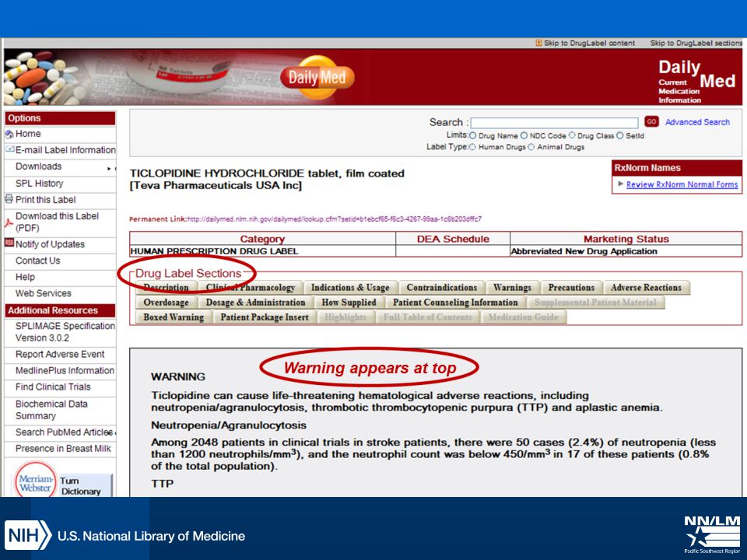Open the Help option

click(25, 277)
